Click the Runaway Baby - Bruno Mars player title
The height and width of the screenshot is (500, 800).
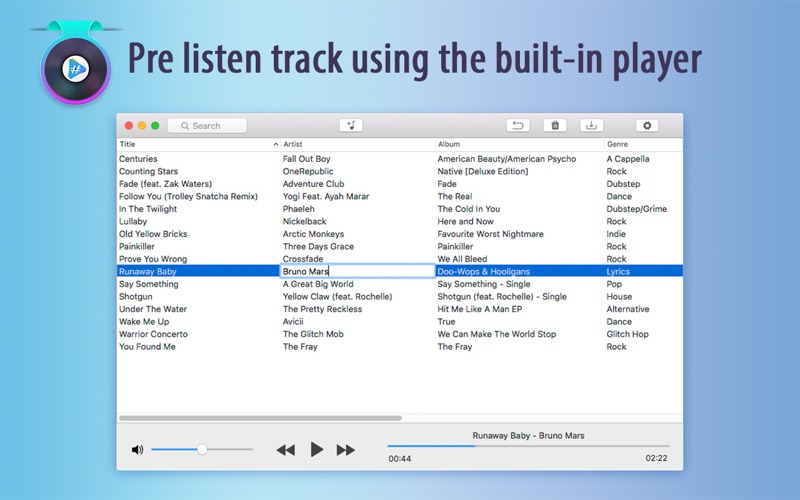click(x=528, y=435)
